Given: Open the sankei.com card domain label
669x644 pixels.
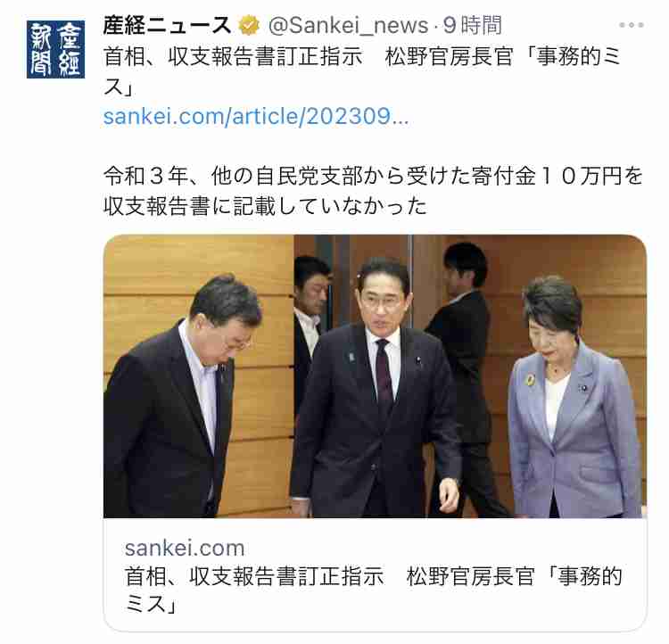Looking at the screenshot, I should (185, 548).
